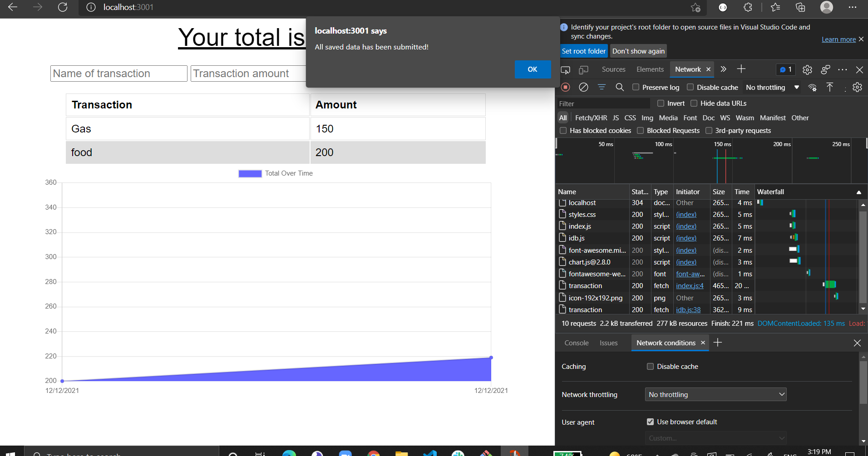Open the Network conditions tab
Viewport: 868px width, 456px height.
(666, 343)
